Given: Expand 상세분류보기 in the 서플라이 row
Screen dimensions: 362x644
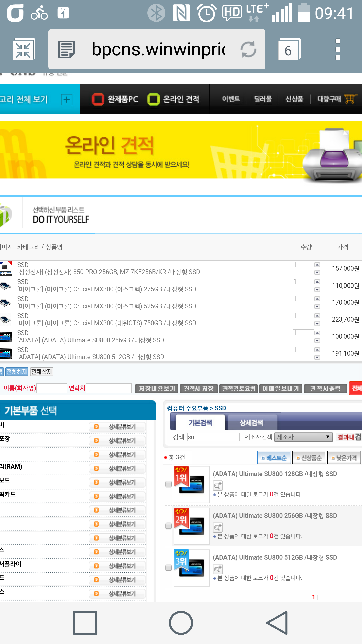Looking at the screenshot, I should [117, 566].
